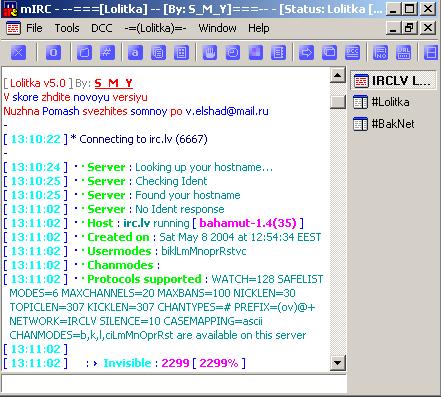Click the 'Lolitka v5.0' text
Image resolution: width=441 pixels, height=397 pixels.
38,83
